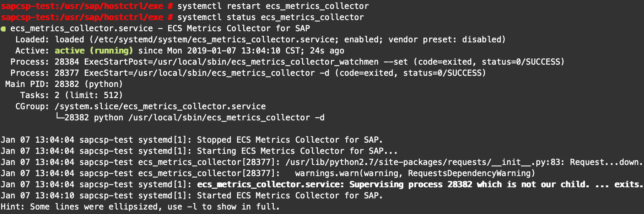Viewport: 644px width, 214px height.
Task: Click the second red sapcsp-test prompt path
Action: (x=82, y=17)
